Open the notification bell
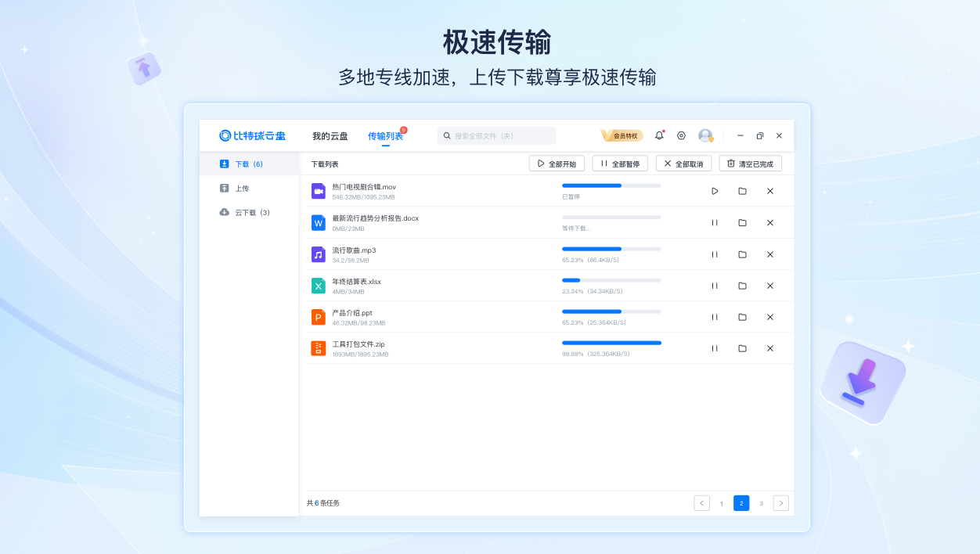Viewport: 980px width, 554px height. 659,135
